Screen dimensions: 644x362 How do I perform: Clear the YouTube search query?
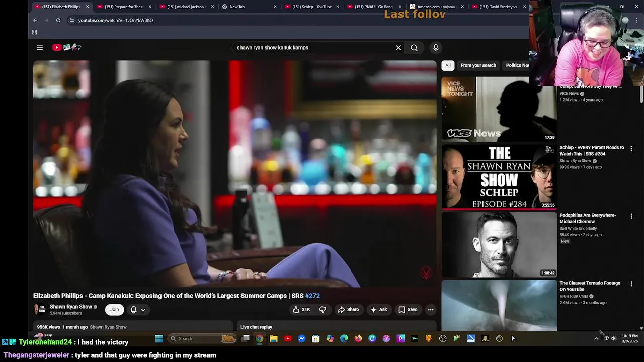(398, 48)
